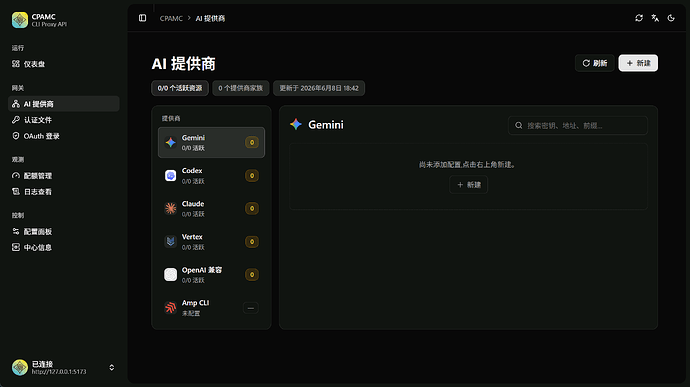Click the Vertex icon in provider list

click(x=170, y=241)
